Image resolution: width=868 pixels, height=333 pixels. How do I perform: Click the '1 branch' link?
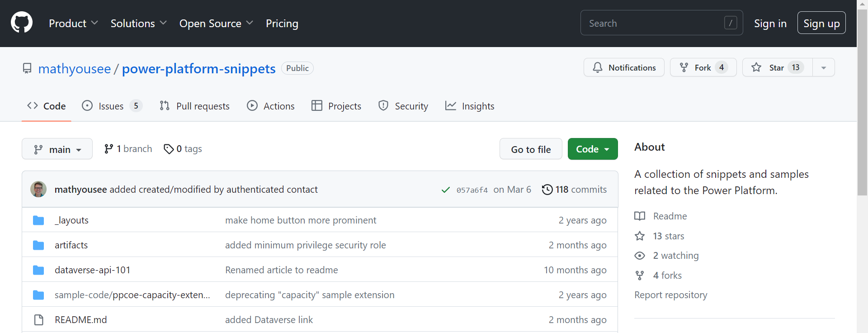128,149
